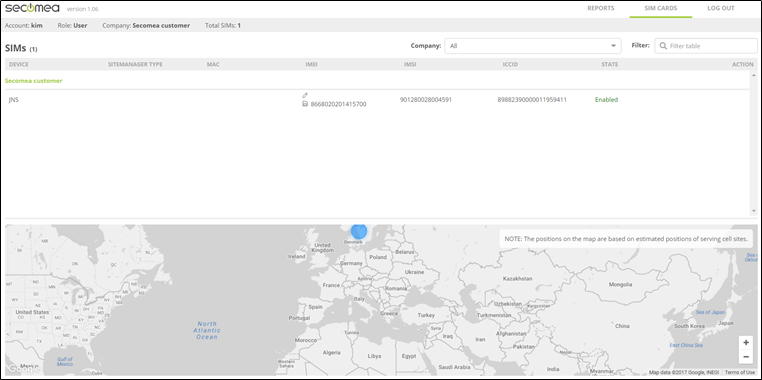The width and height of the screenshot is (762, 380).
Task: Open the Terms of Use link on map
Action: click(740, 372)
